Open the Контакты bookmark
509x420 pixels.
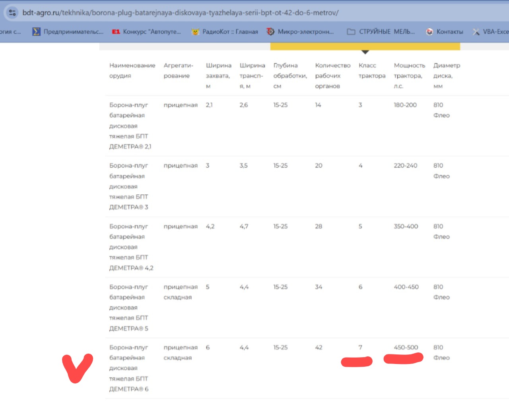445,32
